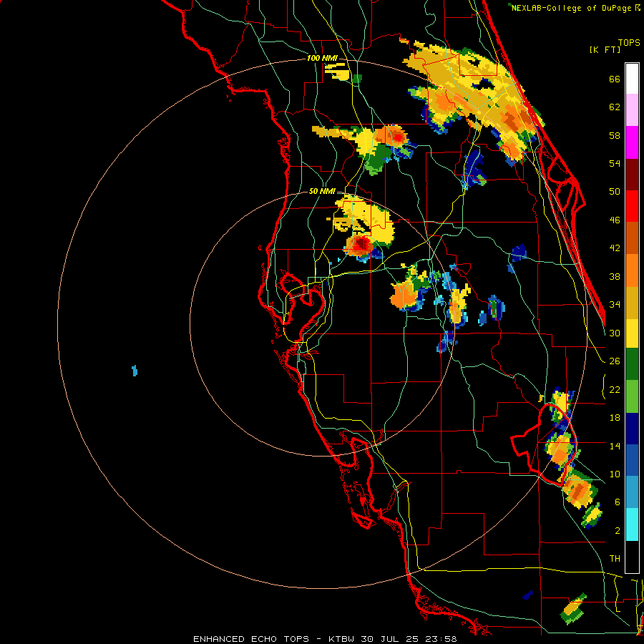The height and width of the screenshot is (644, 644).
Task: Pick the dark red legend swatch
Action: pyautogui.click(x=632, y=175)
